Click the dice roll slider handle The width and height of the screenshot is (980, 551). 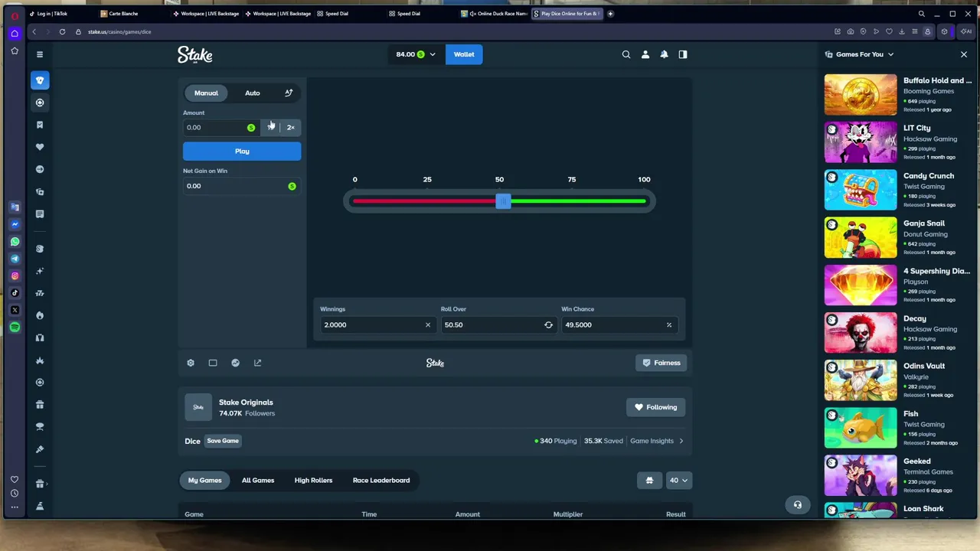click(x=503, y=201)
